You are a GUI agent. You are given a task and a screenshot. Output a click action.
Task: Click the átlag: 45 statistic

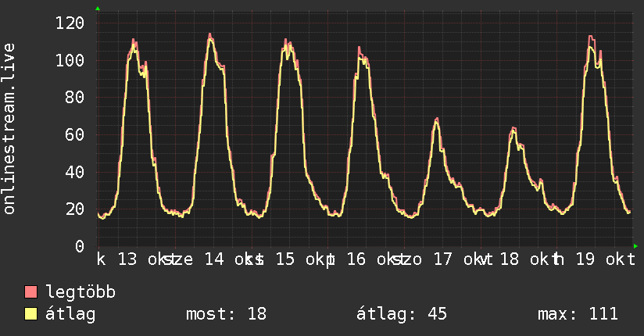pos(401,314)
